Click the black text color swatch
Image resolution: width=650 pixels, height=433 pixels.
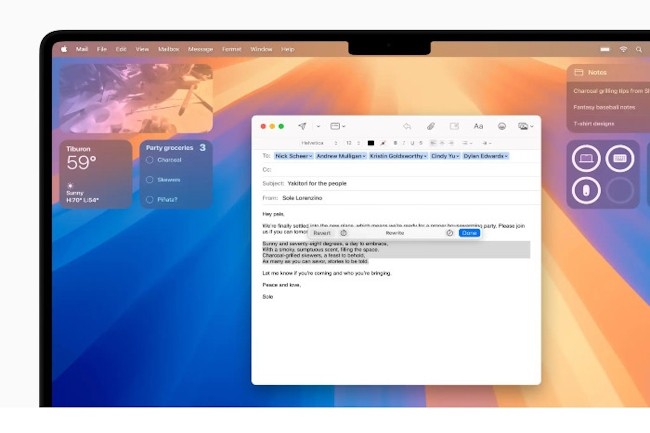371,143
